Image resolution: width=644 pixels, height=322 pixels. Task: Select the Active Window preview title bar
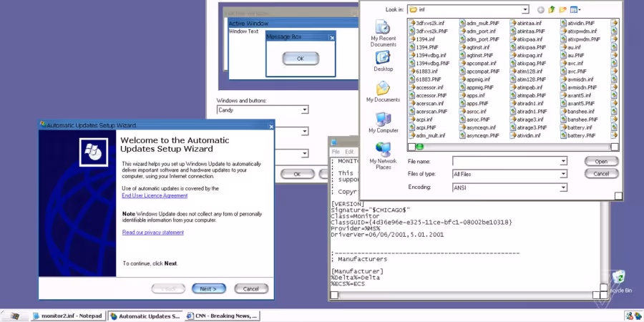click(293, 24)
